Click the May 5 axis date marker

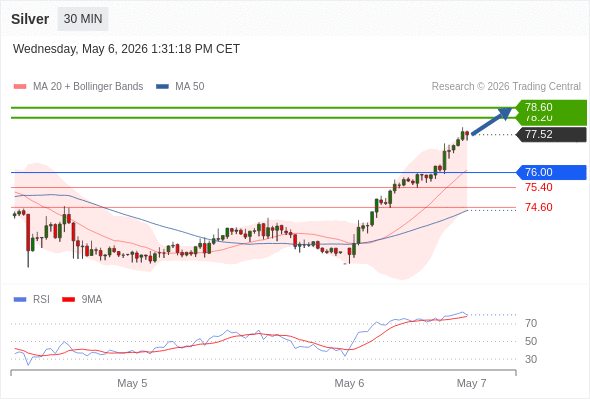tap(132, 383)
